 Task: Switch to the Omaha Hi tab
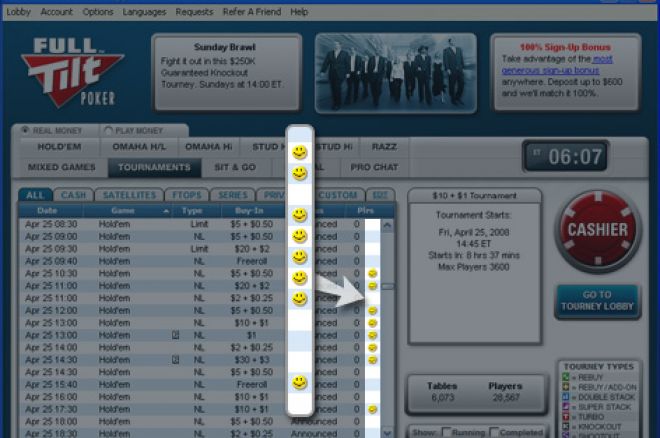(208, 147)
